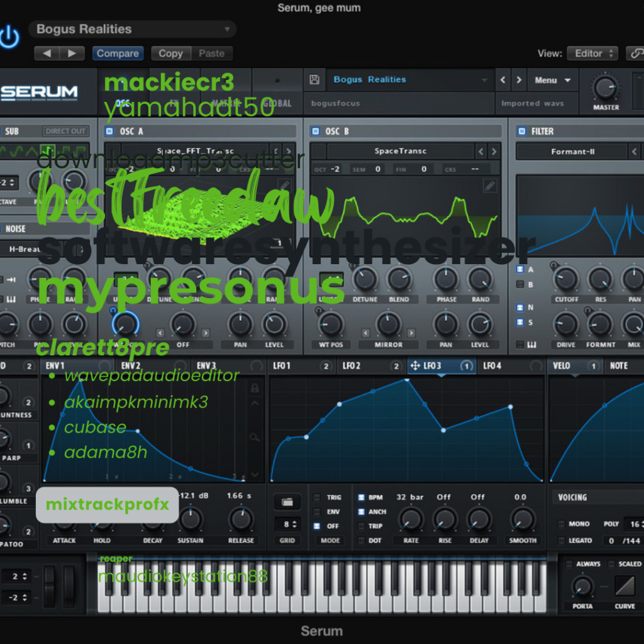Toggle the LFO BPM sync checkbox
The image size is (644, 644).
(x=362, y=497)
